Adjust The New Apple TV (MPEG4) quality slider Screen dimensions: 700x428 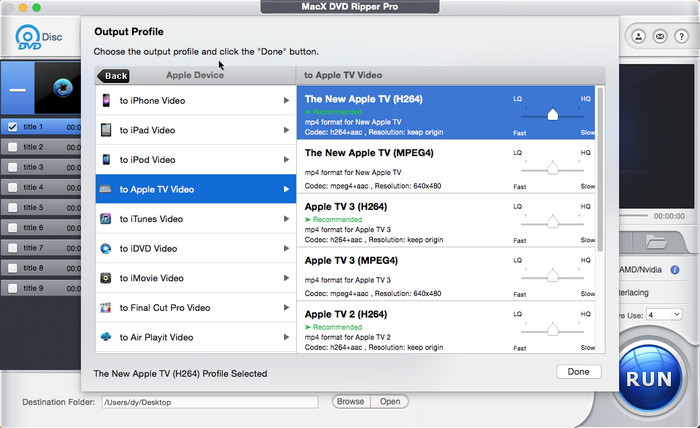553,169
